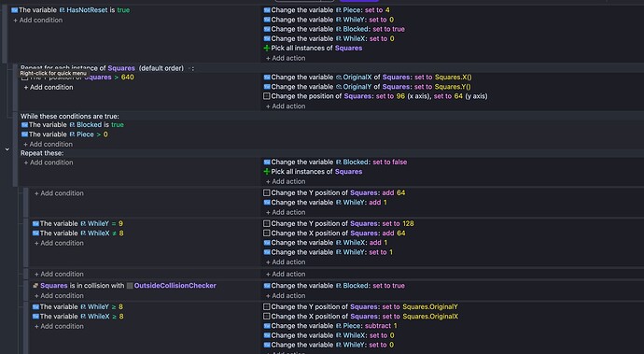This screenshot has width=644, height=354.
Task: Click variable icon of OriginalX of Squares action
Action: pyautogui.click(x=267, y=78)
